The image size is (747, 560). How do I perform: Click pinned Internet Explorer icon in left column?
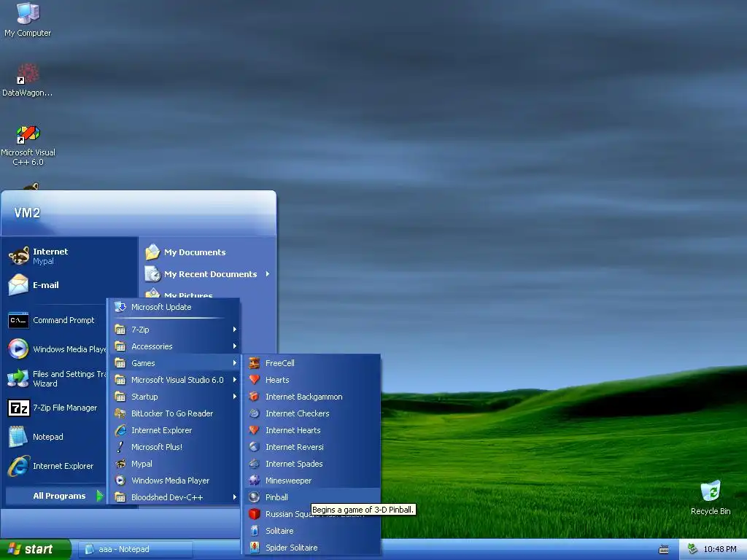(x=18, y=466)
